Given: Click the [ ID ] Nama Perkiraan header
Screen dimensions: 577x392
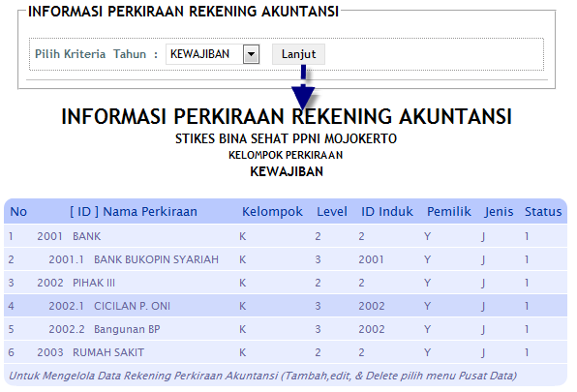Looking at the screenshot, I should (134, 211).
